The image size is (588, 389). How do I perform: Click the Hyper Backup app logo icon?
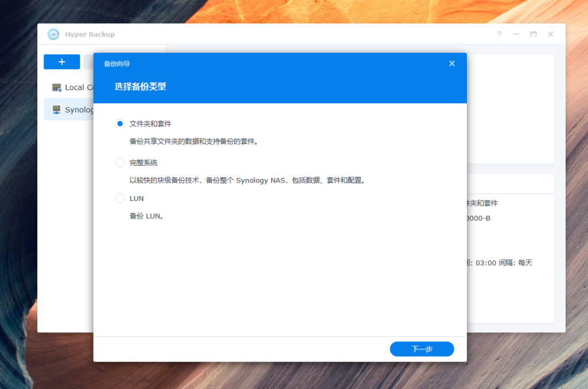pos(53,34)
